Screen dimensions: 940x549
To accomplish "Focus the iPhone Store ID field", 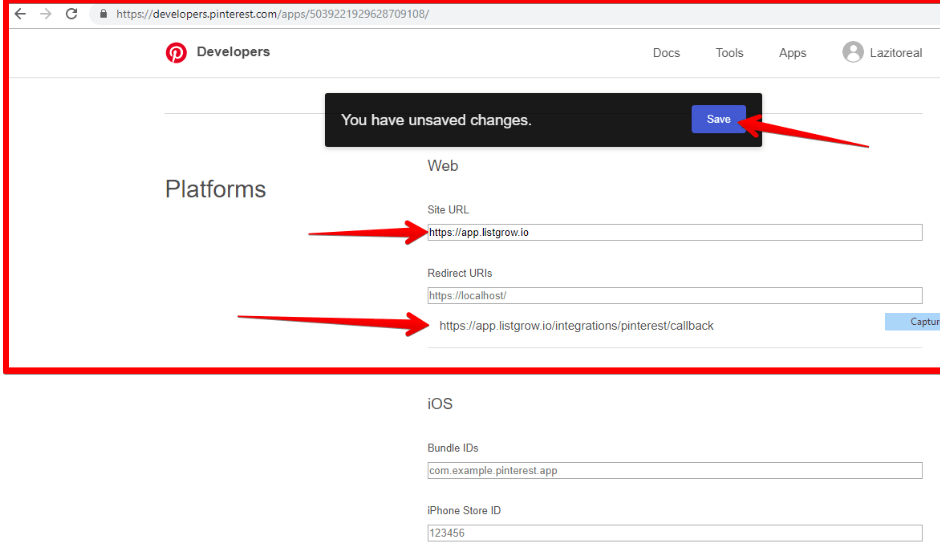I will pos(674,533).
